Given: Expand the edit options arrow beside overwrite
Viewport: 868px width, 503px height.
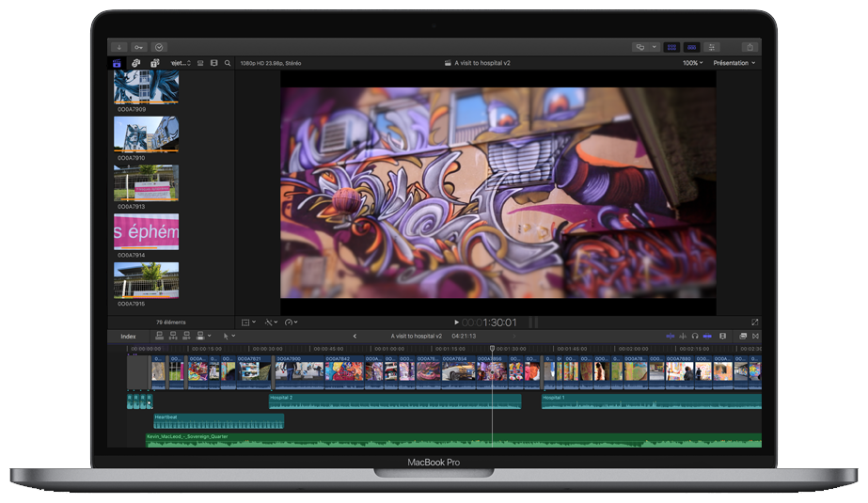Looking at the screenshot, I should (x=210, y=336).
